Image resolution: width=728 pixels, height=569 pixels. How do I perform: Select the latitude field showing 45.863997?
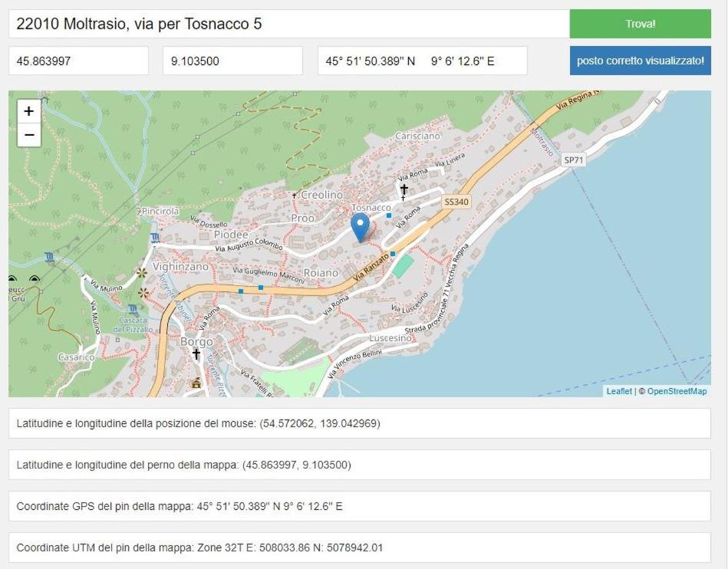point(78,61)
